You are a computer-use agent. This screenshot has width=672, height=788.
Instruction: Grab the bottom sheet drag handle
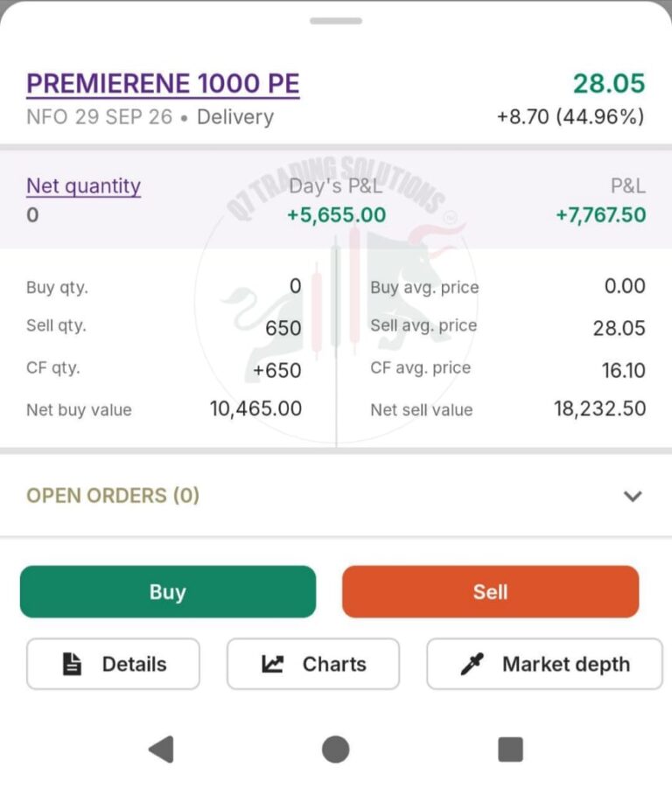point(336,21)
